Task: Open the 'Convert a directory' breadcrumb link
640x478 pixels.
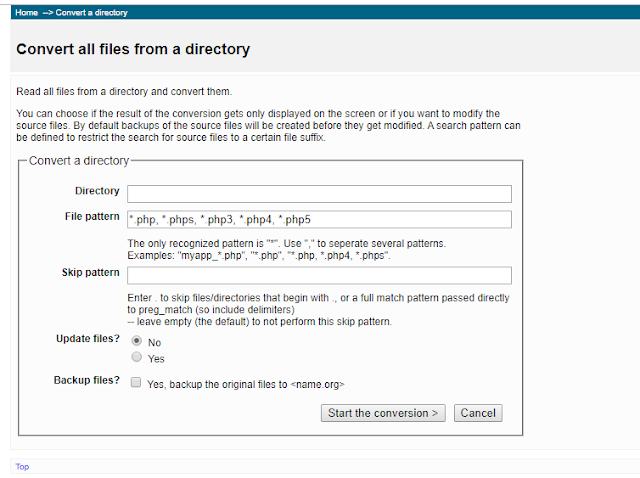Action: tap(91, 13)
